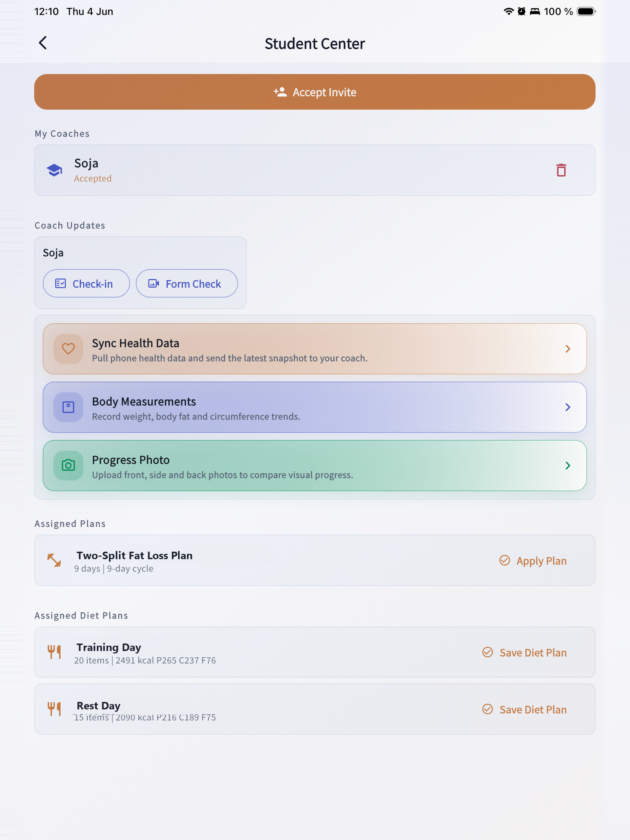Click the dumbbell icon on Two-Split Fat Loss Plan
Viewport: 630px width, 840px height.
point(54,560)
